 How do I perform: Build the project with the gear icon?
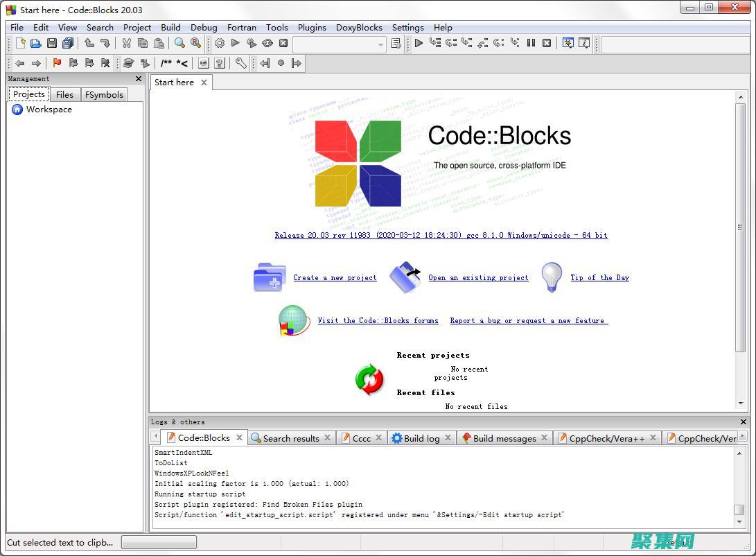coord(219,43)
